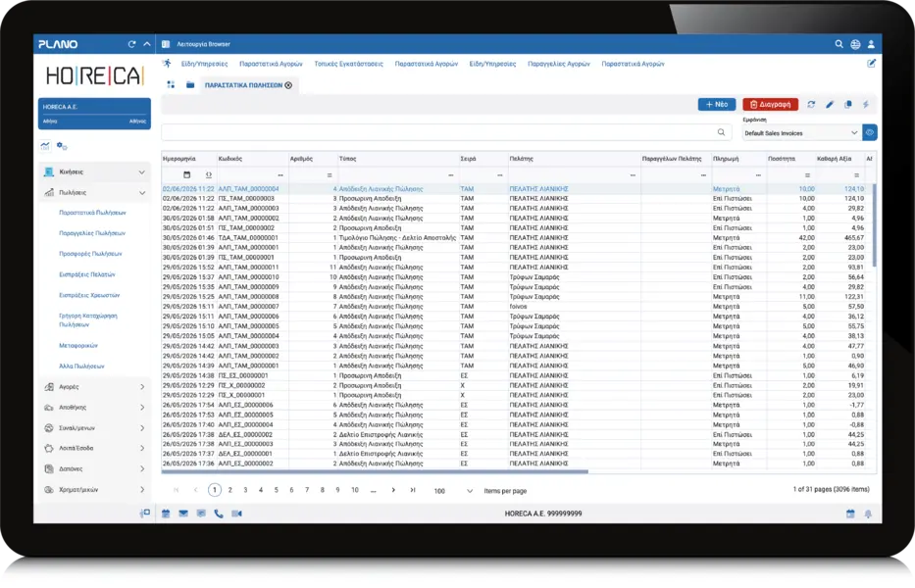Click the lightning bolt actions icon

tap(866, 105)
